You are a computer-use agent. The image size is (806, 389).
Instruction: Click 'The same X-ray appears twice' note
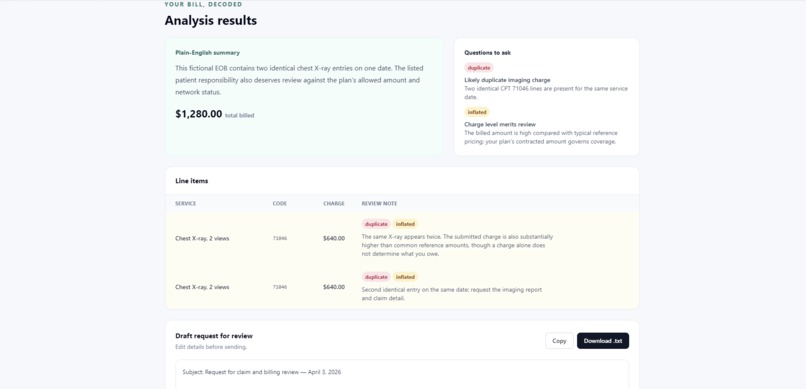pyautogui.click(x=457, y=246)
